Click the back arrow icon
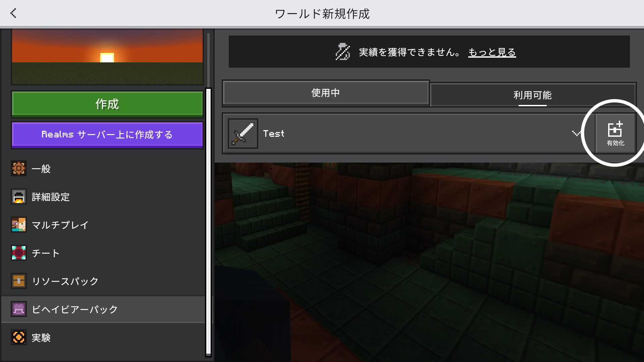 13,13
